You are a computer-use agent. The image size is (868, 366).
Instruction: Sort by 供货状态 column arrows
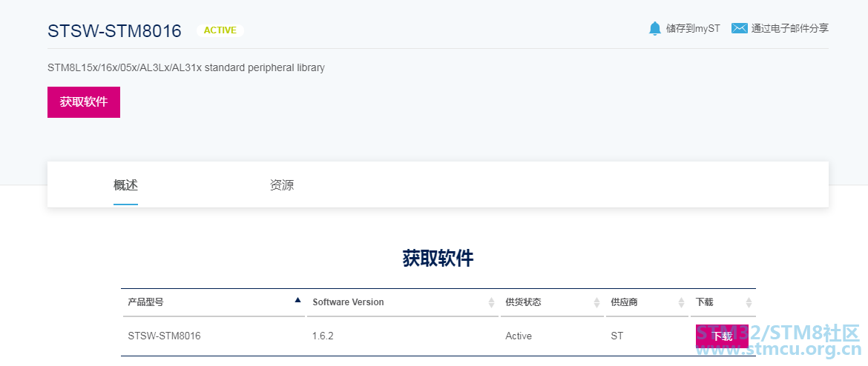coord(596,302)
